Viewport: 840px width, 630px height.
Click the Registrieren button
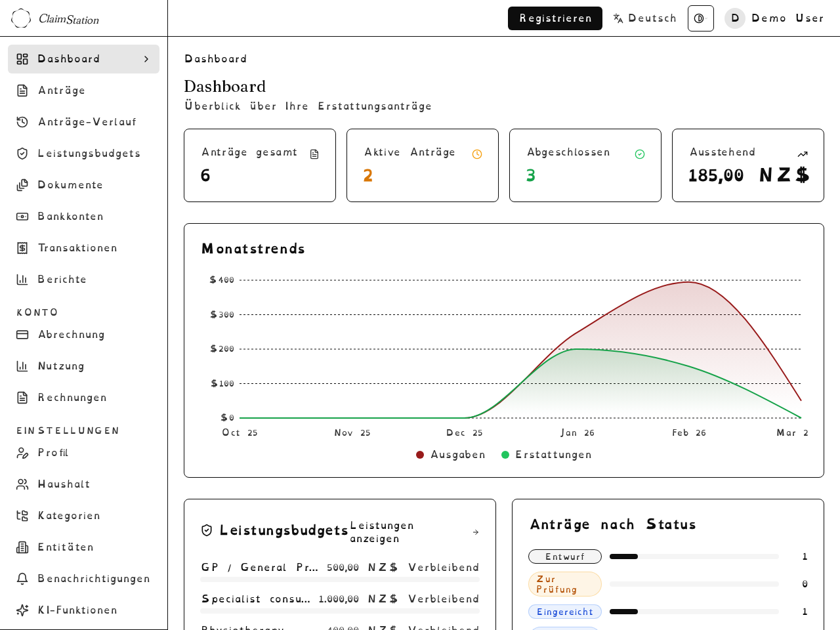tap(555, 18)
